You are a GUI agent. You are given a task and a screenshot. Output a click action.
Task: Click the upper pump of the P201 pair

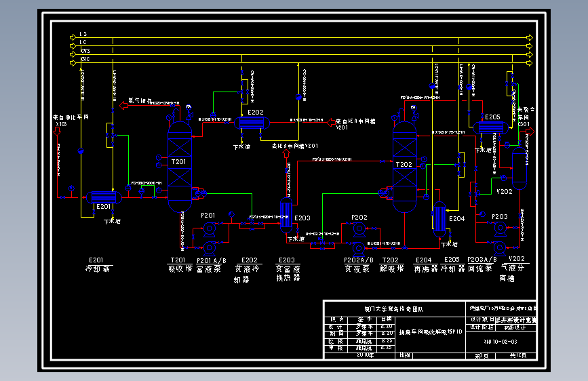click(210, 228)
